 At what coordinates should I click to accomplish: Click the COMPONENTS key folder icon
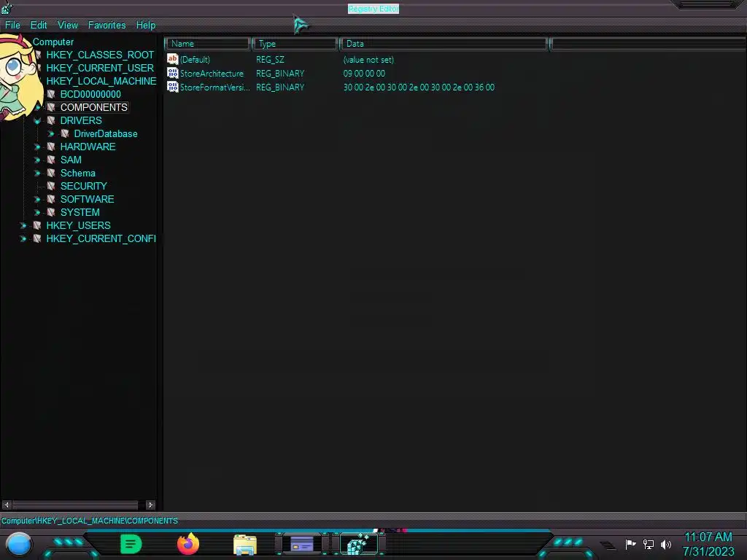pos(51,108)
